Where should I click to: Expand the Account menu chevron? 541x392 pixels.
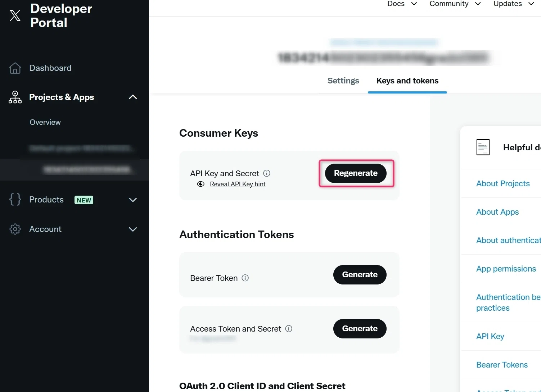tap(133, 229)
